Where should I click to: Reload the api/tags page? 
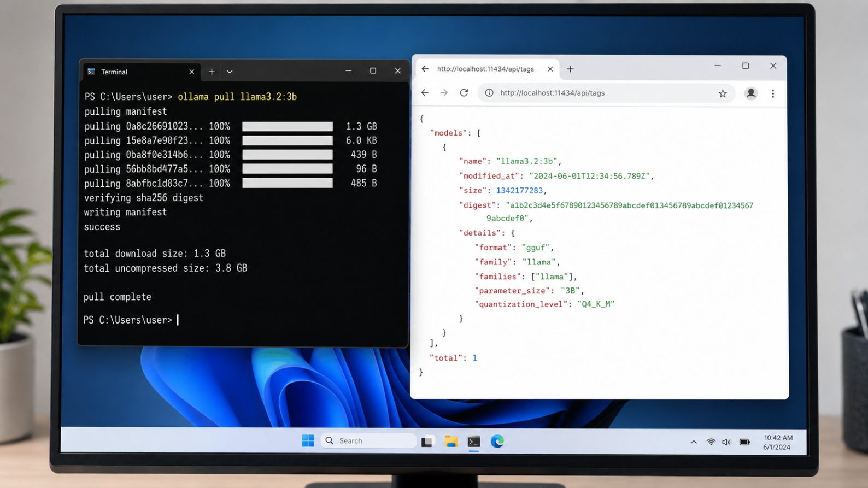pyautogui.click(x=464, y=93)
